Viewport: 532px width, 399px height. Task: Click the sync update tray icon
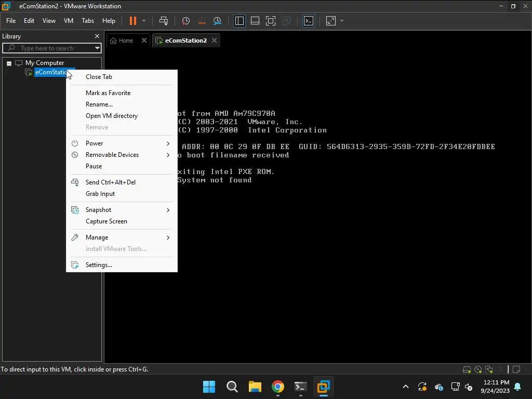click(422, 387)
